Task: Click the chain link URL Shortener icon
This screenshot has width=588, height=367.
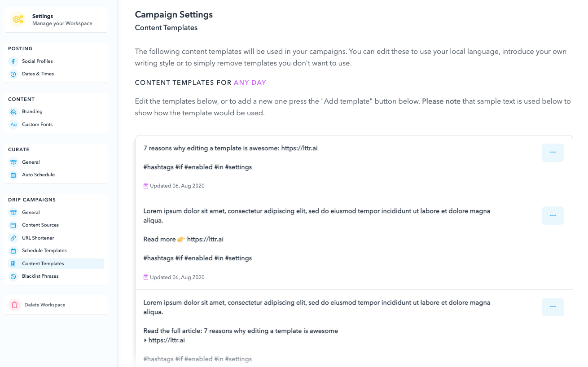Action: pos(13,238)
